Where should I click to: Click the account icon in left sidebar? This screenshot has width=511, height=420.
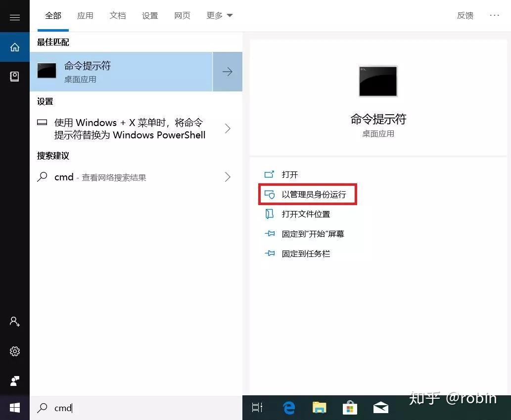point(14,322)
